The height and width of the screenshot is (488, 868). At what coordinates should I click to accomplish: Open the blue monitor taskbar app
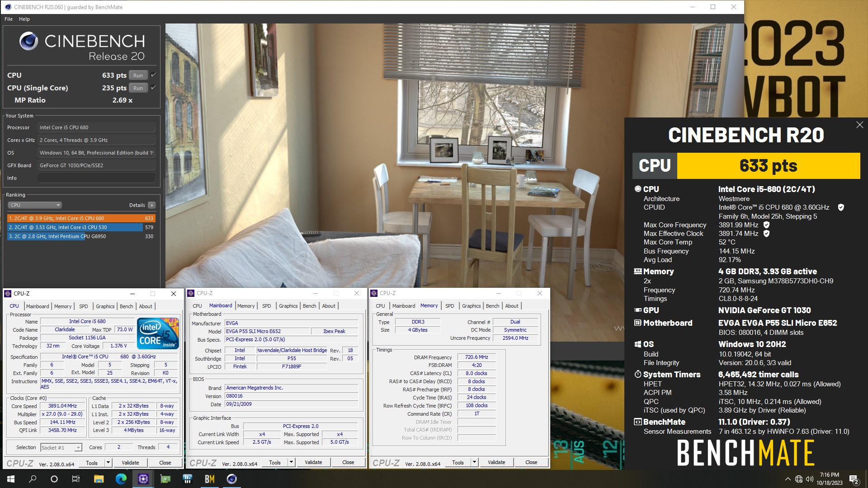click(x=187, y=479)
